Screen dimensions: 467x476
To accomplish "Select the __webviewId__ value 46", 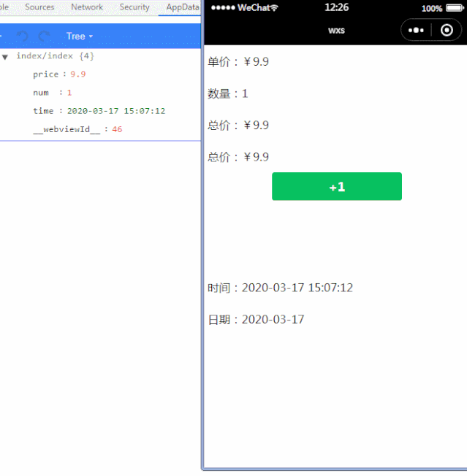I will pos(117,129).
